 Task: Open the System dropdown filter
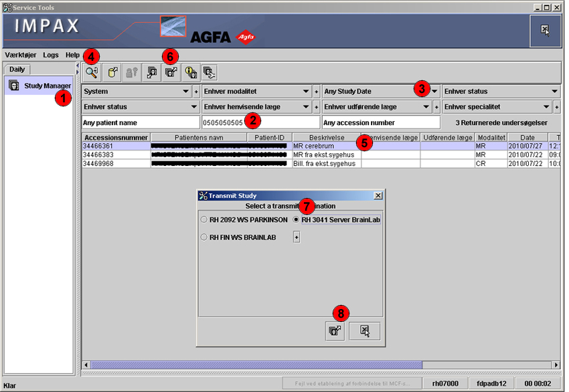[x=185, y=91]
